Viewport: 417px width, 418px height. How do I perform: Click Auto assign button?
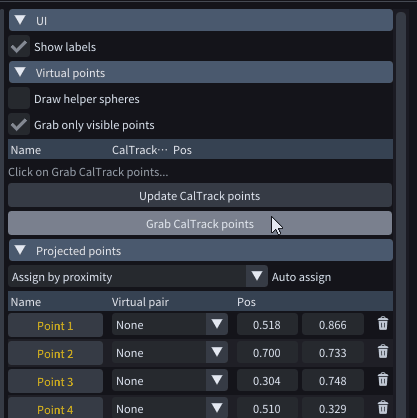coord(301,277)
